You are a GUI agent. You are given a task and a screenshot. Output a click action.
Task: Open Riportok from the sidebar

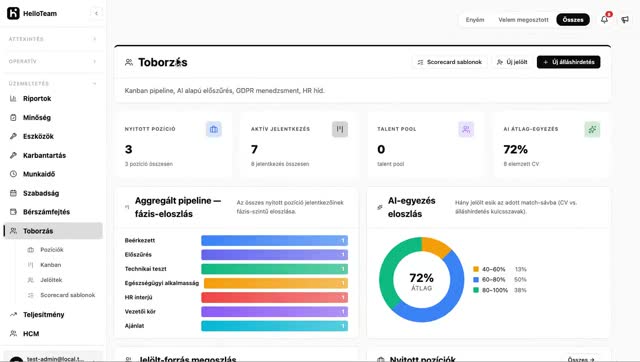[53, 98]
